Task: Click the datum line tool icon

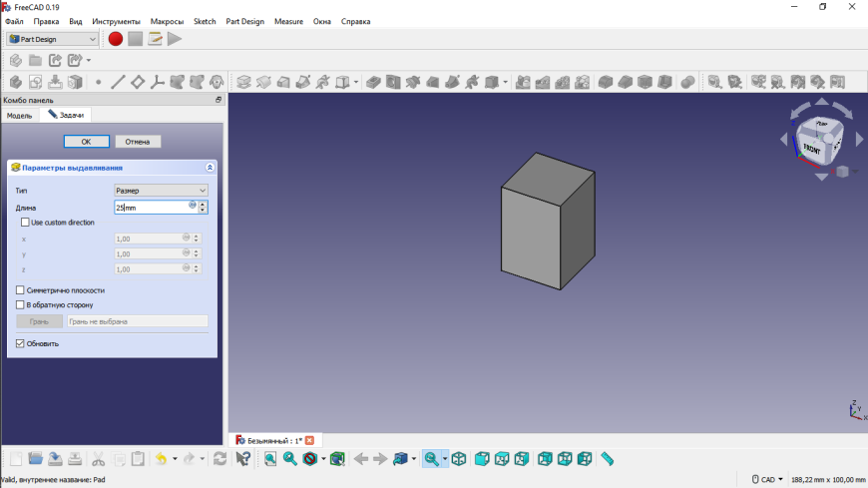Action: pos(118,82)
